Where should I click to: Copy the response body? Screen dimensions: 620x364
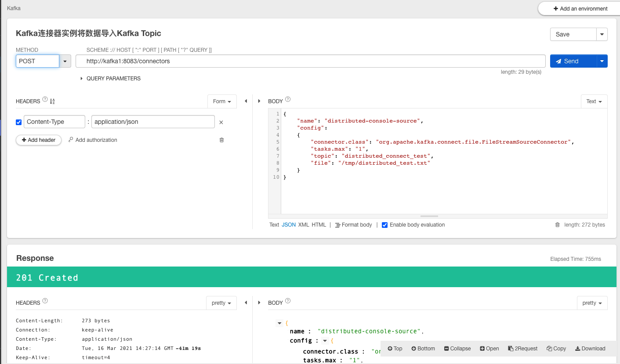pos(556,349)
